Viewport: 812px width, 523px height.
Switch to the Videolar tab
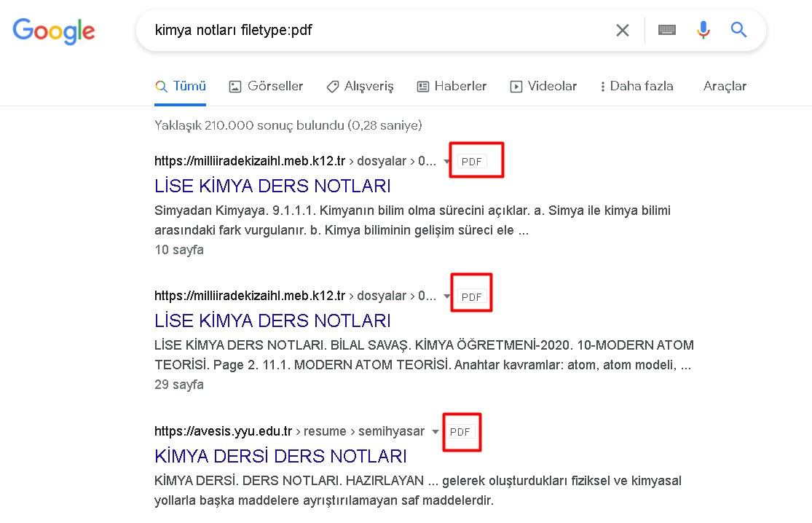(x=543, y=86)
